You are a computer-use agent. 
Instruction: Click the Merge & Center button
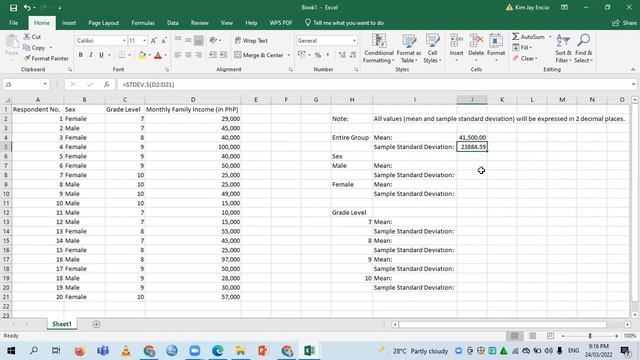click(259, 55)
